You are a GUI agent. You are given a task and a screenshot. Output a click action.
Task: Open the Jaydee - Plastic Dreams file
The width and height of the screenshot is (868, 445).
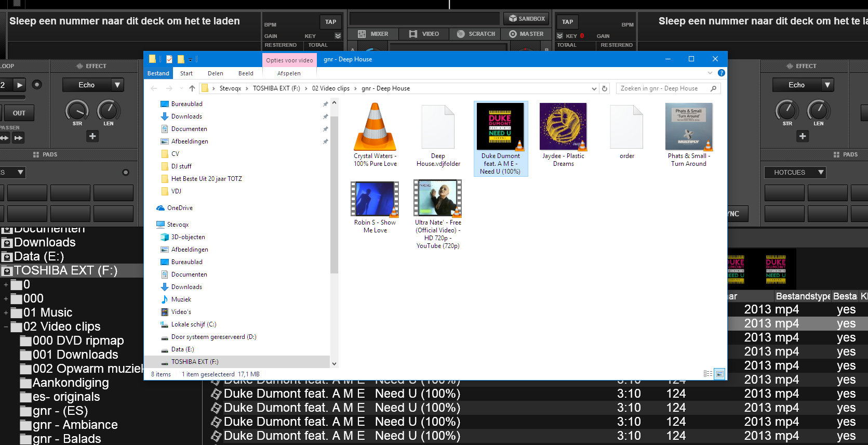pyautogui.click(x=563, y=135)
